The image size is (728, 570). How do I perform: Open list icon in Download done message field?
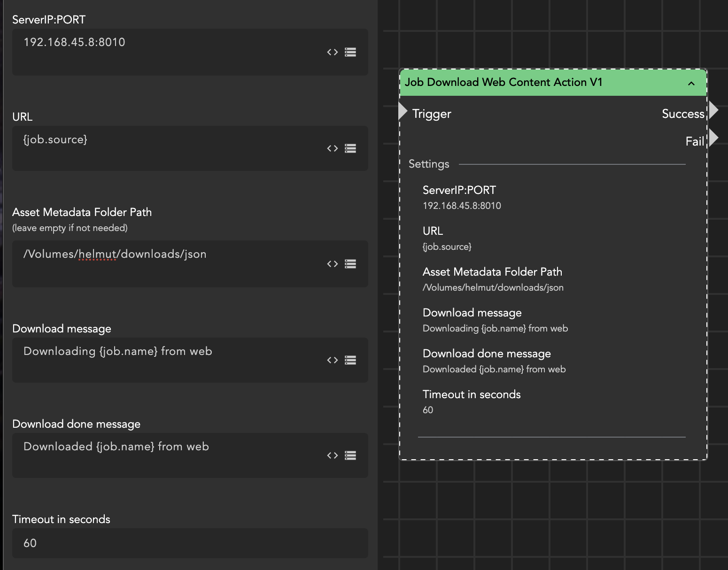click(x=350, y=455)
